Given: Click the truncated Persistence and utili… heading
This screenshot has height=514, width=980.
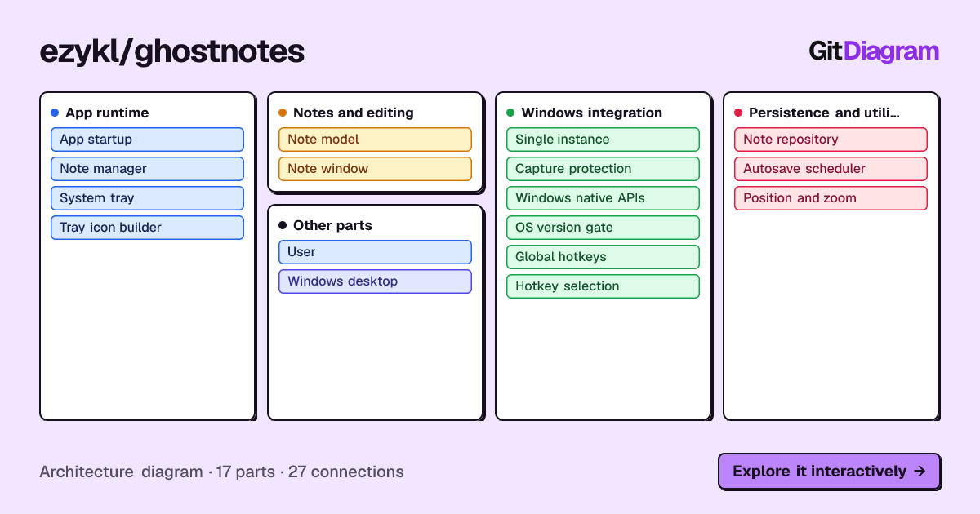Looking at the screenshot, I should 824,113.
